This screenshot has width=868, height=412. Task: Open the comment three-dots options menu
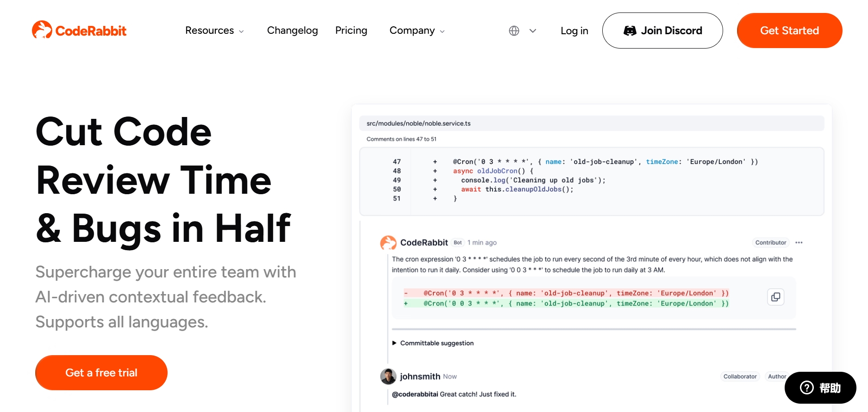tap(799, 242)
